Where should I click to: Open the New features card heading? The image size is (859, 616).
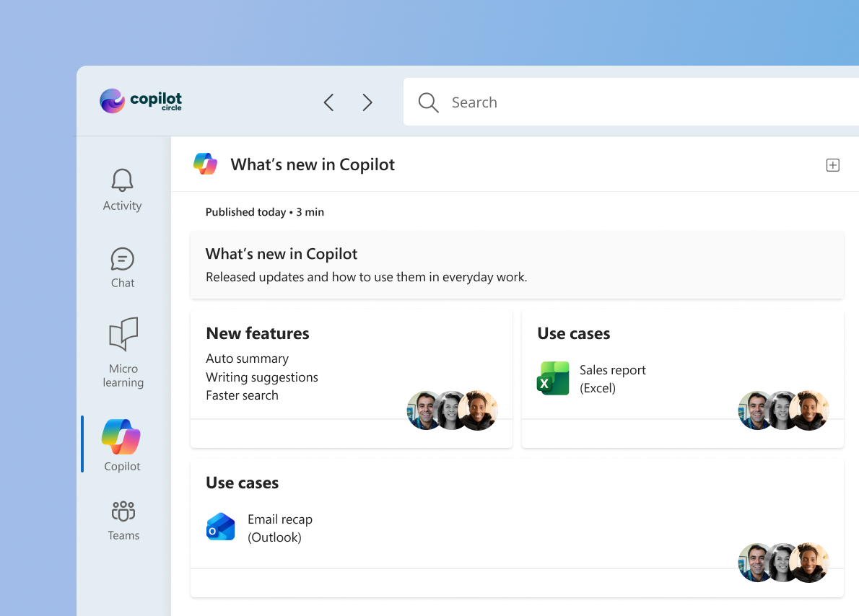point(258,333)
